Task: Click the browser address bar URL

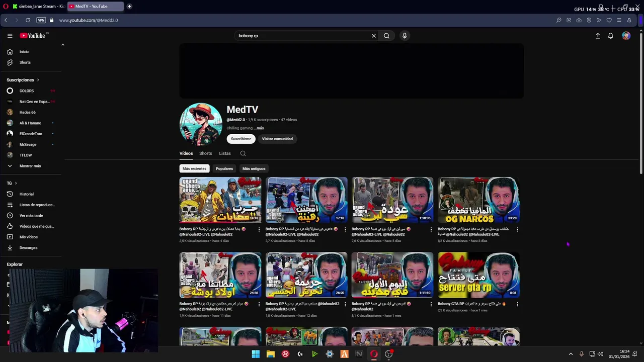Action: [89, 20]
